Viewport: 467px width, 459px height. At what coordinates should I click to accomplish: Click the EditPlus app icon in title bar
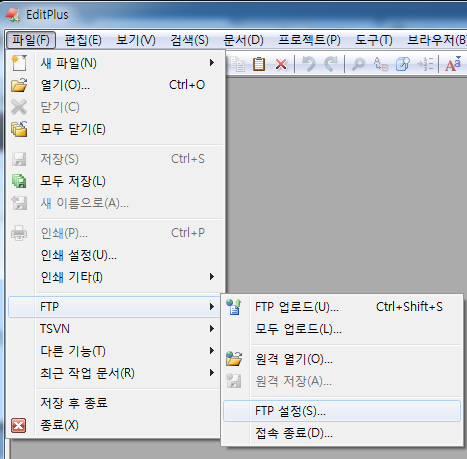pyautogui.click(x=13, y=15)
